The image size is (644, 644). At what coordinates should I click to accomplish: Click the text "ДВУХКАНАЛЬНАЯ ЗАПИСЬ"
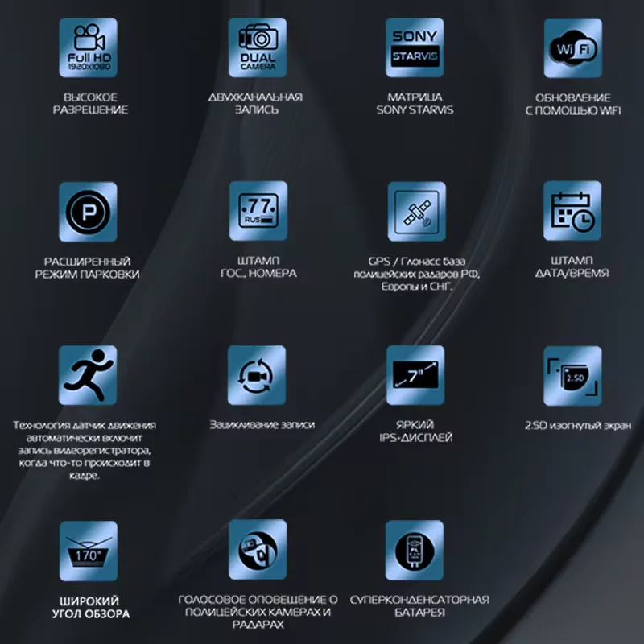click(x=255, y=104)
